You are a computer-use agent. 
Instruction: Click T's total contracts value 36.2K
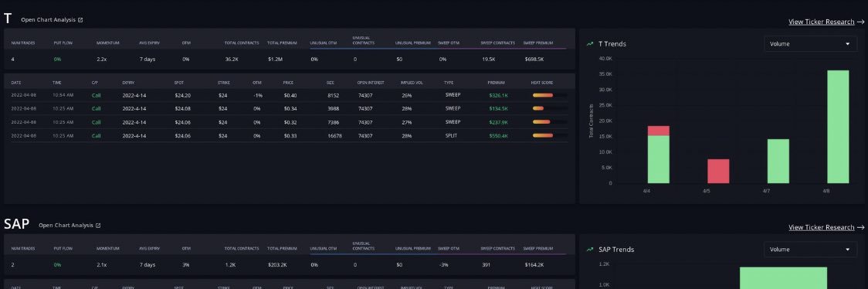tap(232, 59)
